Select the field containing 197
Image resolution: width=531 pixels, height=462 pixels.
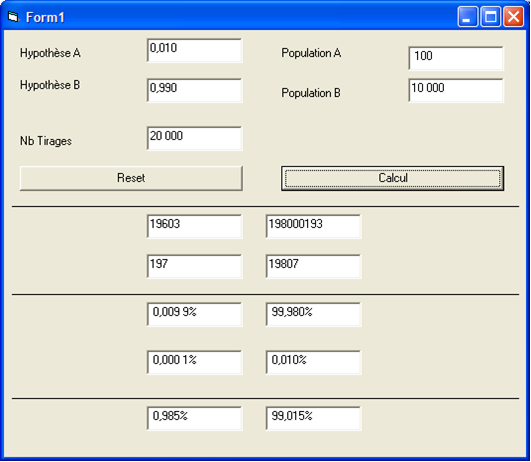195,266
